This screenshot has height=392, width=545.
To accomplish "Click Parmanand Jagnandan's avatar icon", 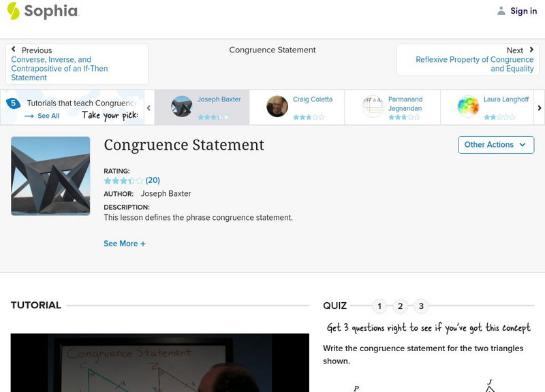I will coord(373,106).
